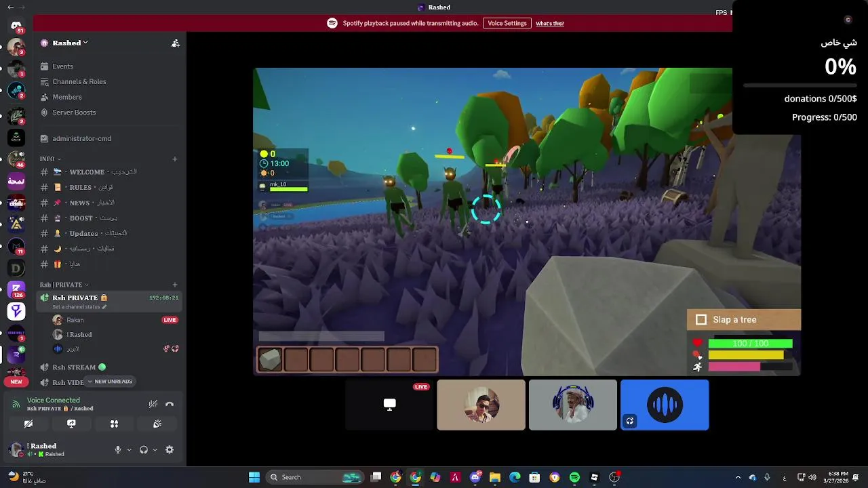Toggle microphone mute

(x=118, y=449)
